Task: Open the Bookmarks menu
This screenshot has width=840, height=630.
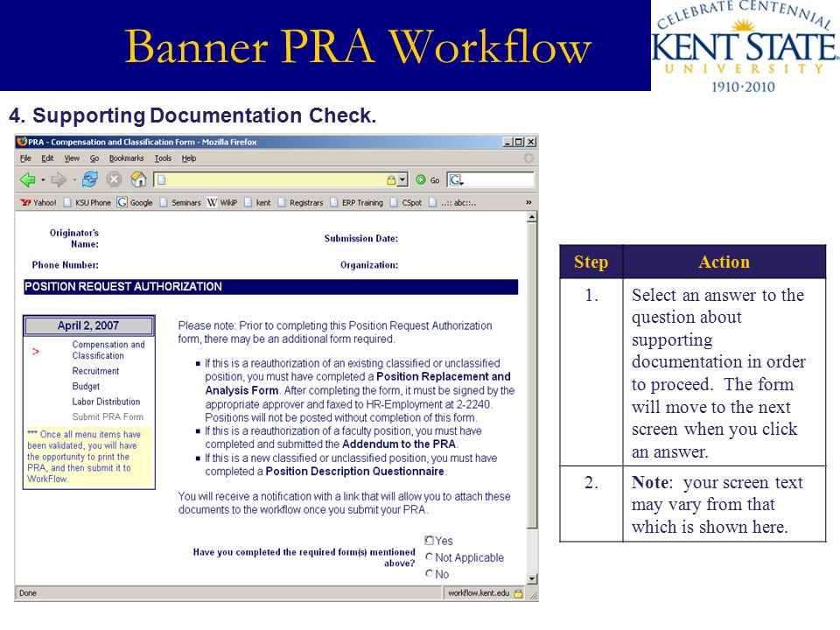Action: pyautogui.click(x=126, y=158)
